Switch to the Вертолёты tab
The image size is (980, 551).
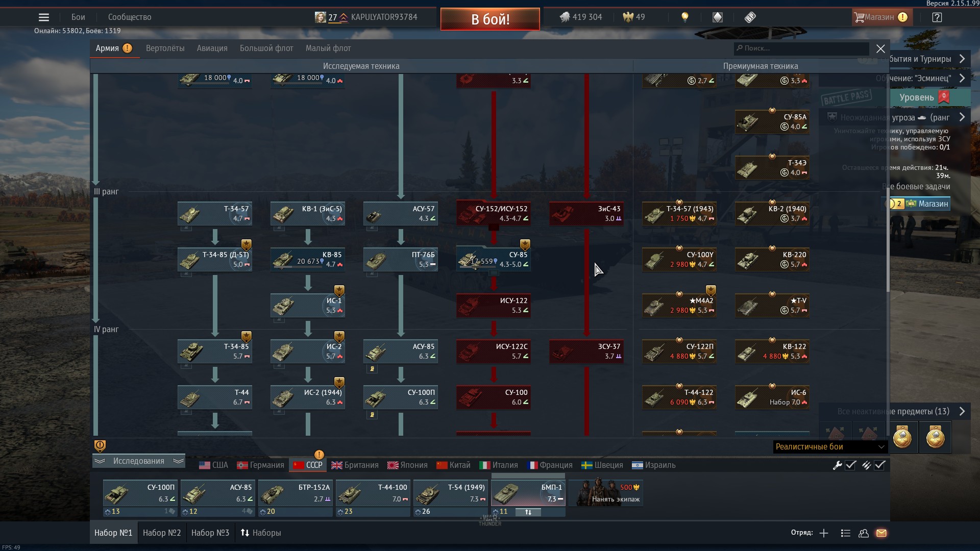click(165, 48)
